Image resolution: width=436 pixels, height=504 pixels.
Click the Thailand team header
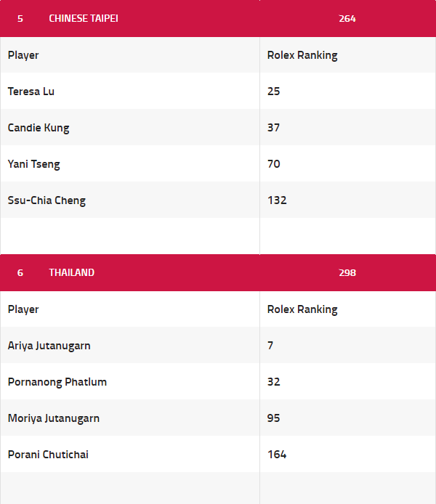click(x=72, y=272)
